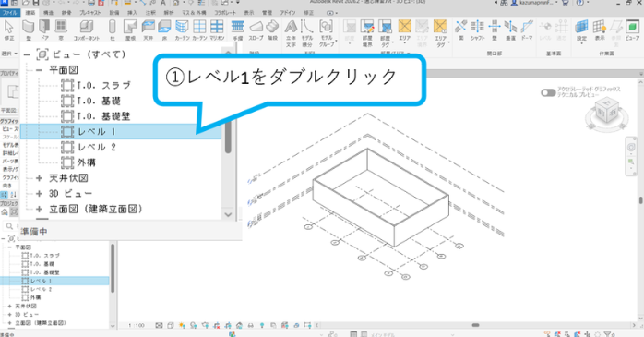Click the detail level icon next to scale
644x337 pixels.
(x=159, y=325)
